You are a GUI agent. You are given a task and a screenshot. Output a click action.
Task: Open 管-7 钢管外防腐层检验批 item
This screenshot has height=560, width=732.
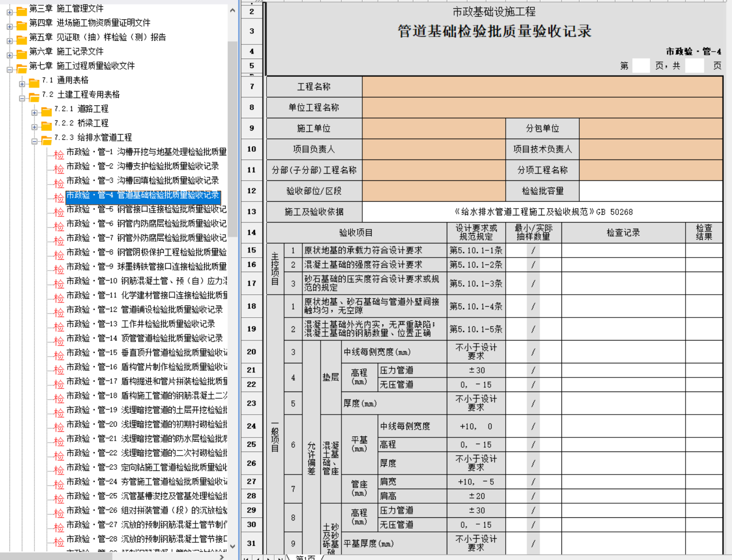147,238
